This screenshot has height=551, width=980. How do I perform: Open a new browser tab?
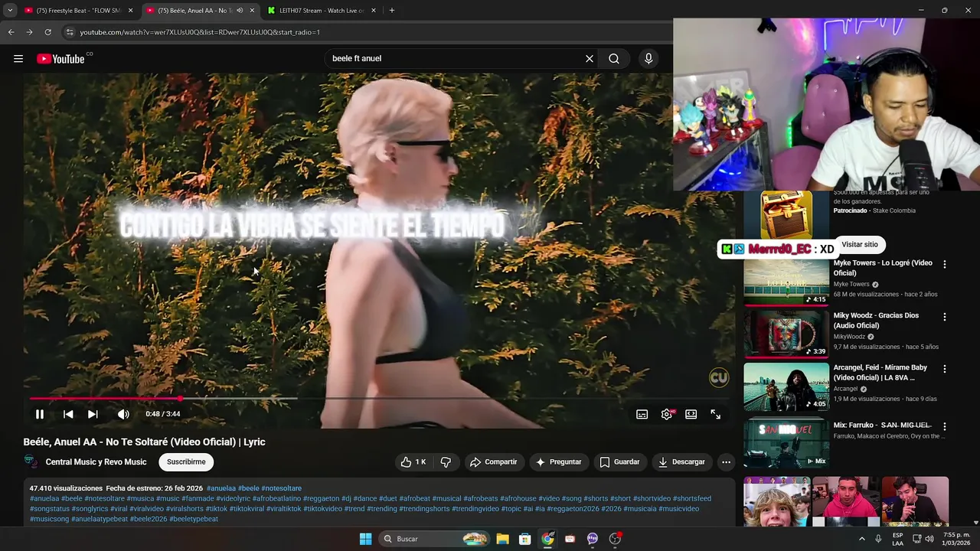tap(392, 11)
